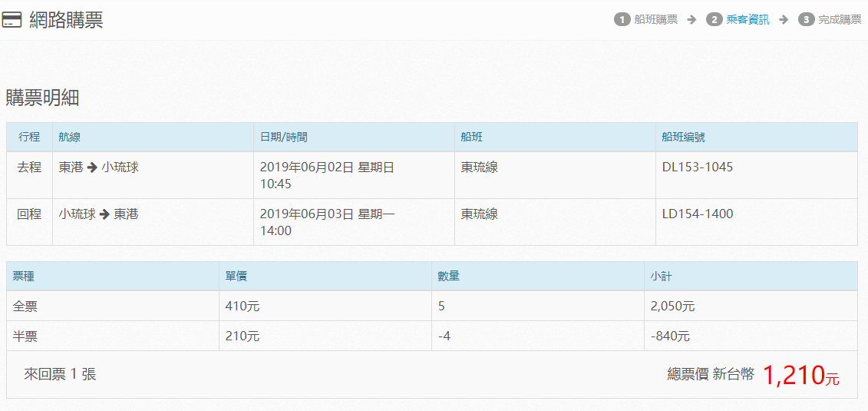Image resolution: width=868 pixels, height=411 pixels.
Task: Click the quantity 5 for 全票
Action: click(441, 306)
